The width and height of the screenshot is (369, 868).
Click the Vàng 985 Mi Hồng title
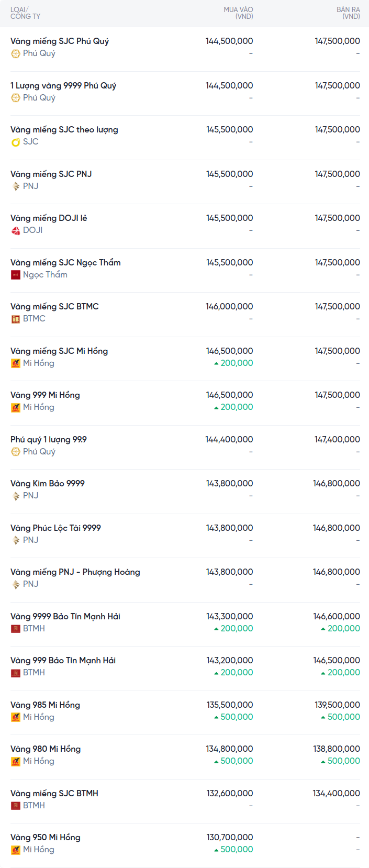tap(45, 705)
